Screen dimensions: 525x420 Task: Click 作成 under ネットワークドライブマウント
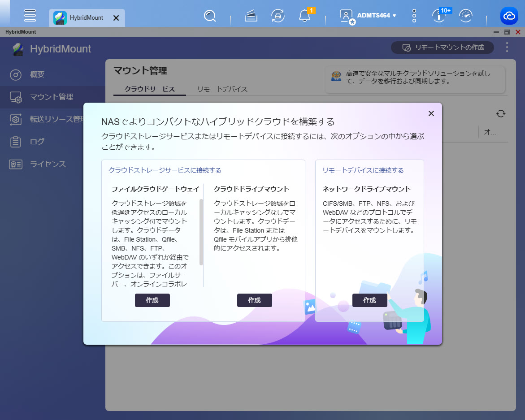[x=369, y=300]
